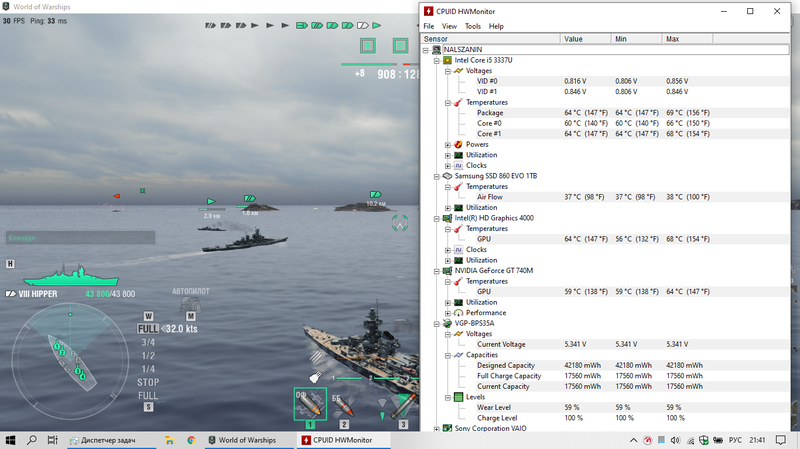Click the Min column header
This screenshot has width=800, height=449.
click(x=637, y=39)
